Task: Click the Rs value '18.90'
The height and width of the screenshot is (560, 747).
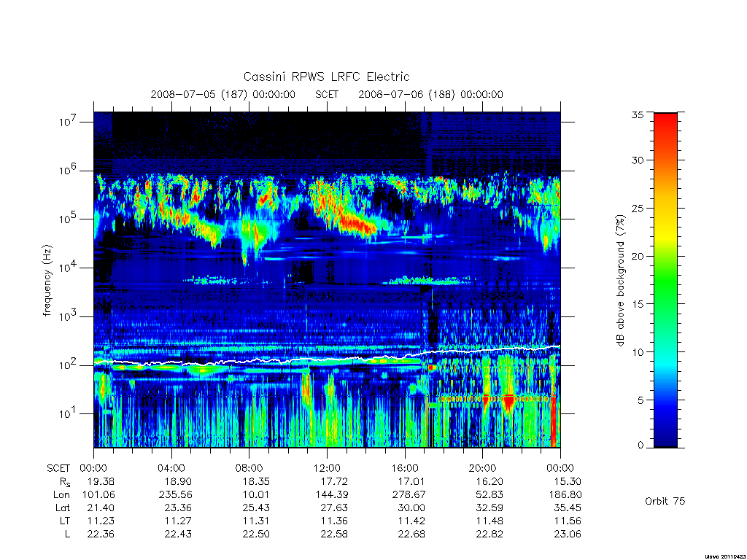Action: coord(178,482)
